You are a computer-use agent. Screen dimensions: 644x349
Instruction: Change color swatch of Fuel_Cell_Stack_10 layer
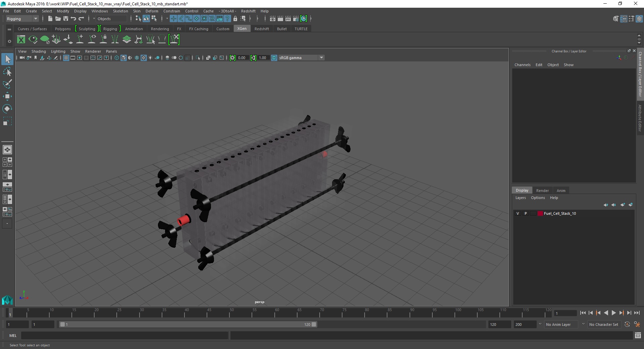(540, 213)
